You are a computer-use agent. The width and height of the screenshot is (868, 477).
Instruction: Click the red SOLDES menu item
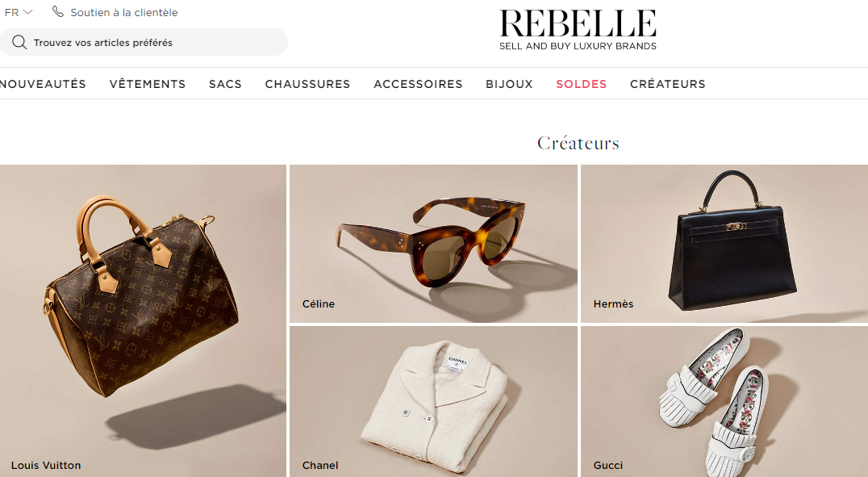point(582,84)
